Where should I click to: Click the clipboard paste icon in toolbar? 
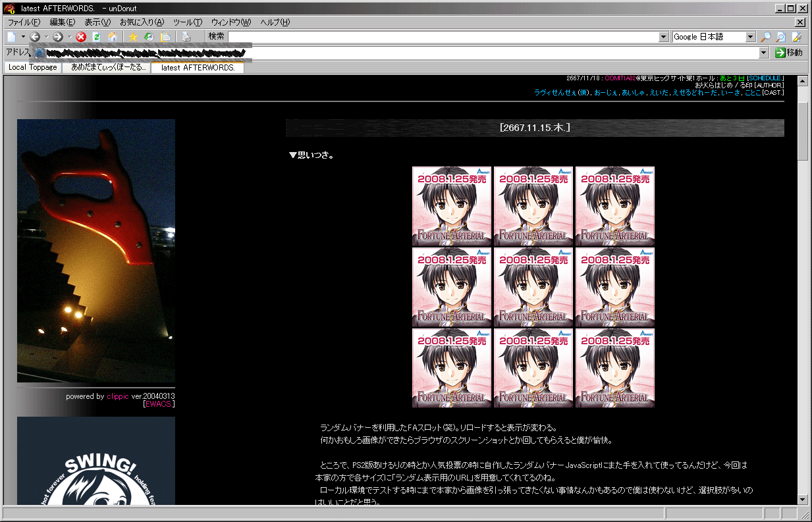(165, 37)
